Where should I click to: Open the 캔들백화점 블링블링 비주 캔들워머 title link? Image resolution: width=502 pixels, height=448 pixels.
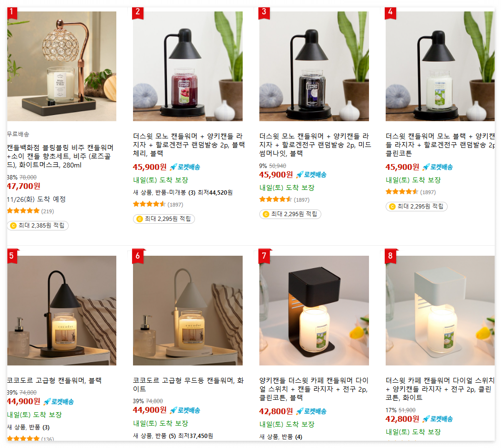60,156
